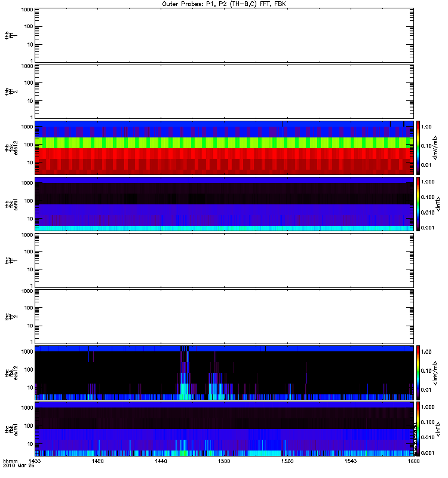The height and width of the screenshot is (478, 448).
Task: Click the 'thc fbk edc12' panel label
Action: (11, 373)
